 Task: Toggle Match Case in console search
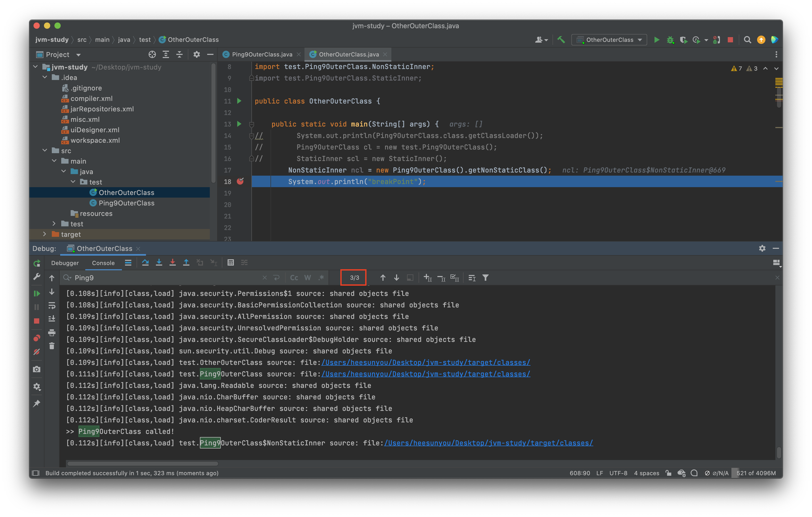(294, 278)
